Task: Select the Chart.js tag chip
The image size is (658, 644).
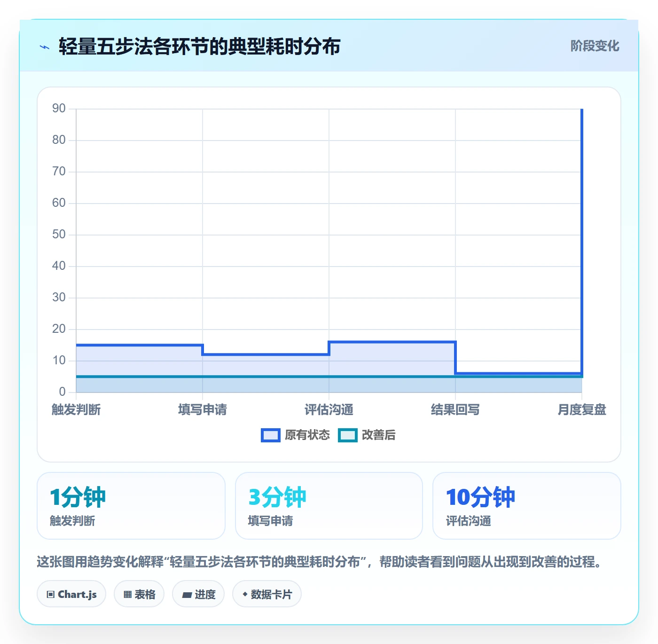Action: 71,594
